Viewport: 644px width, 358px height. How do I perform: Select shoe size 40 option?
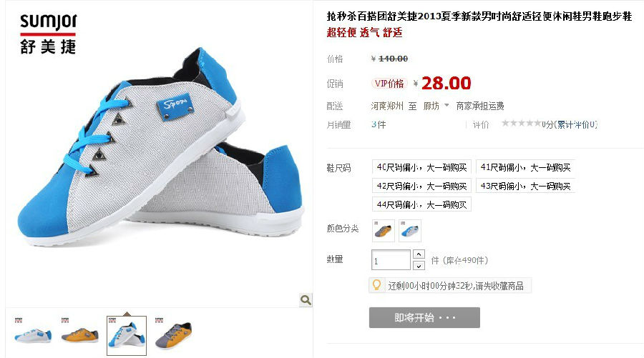click(x=421, y=167)
